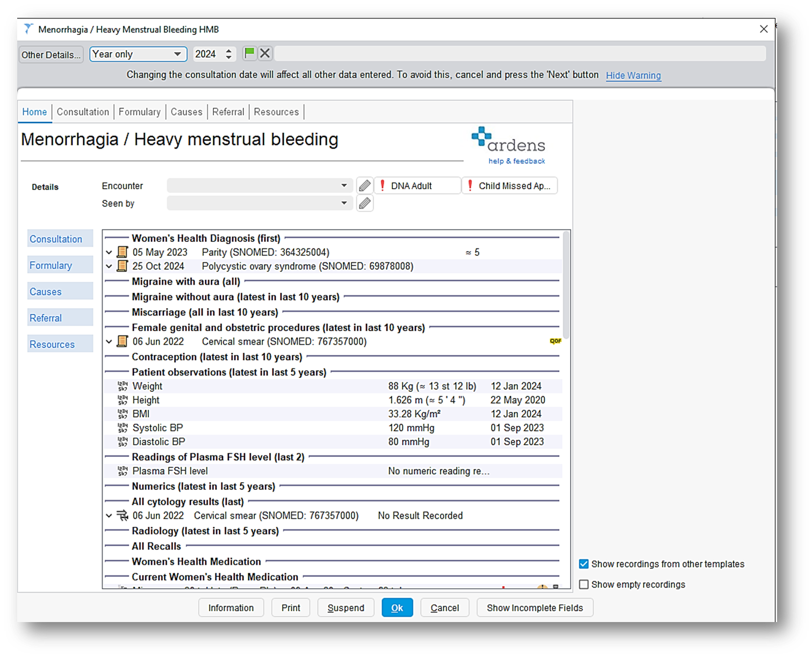Click scroll icon on Parity row
Image resolution: width=812 pixels, height=657 pixels.
(x=123, y=252)
